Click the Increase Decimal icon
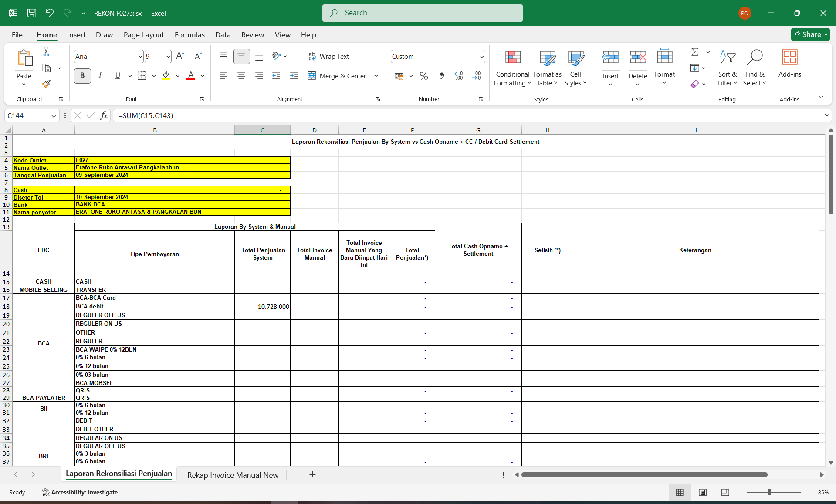 tap(459, 76)
